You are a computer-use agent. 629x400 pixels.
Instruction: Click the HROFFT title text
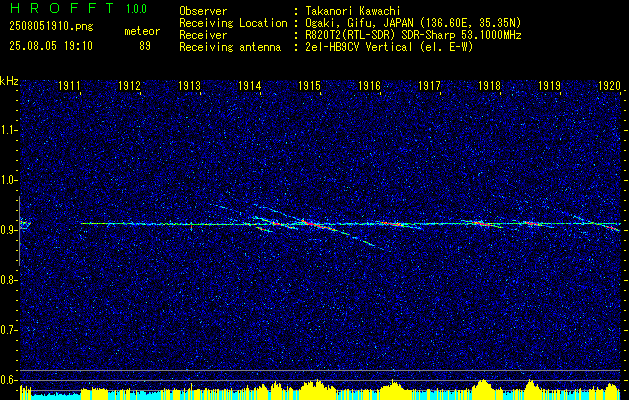62,9
